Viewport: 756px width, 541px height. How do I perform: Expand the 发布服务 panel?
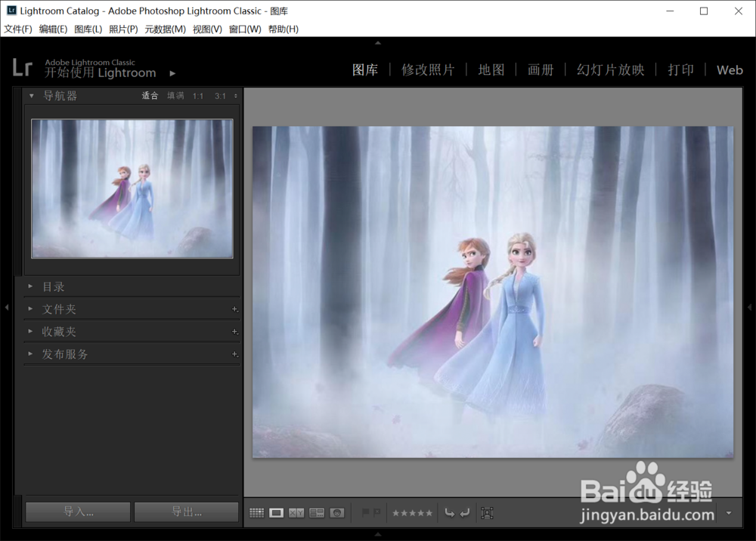point(30,354)
